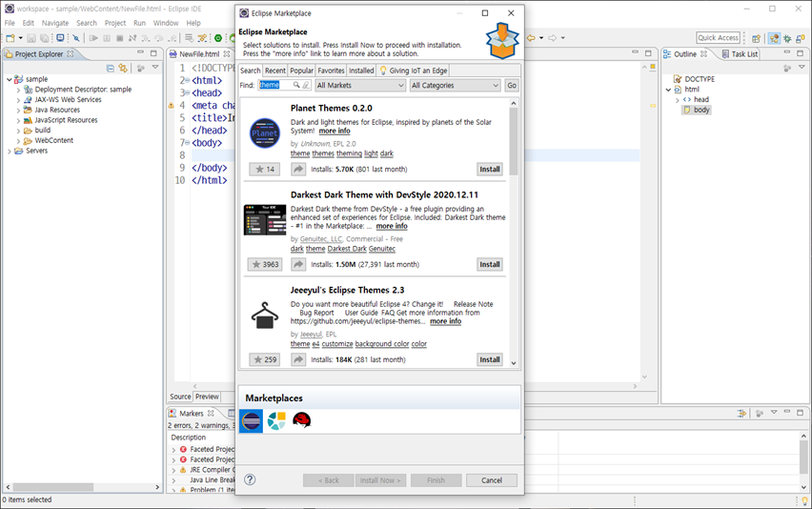Click the Skip All Breakpoints icon
812x509 pixels.
tap(76, 38)
